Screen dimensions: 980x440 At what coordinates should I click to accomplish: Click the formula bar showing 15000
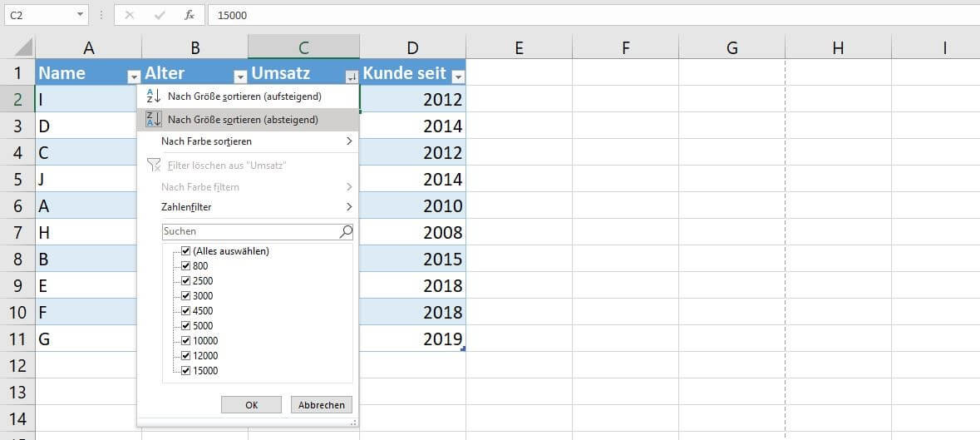[x=593, y=15]
